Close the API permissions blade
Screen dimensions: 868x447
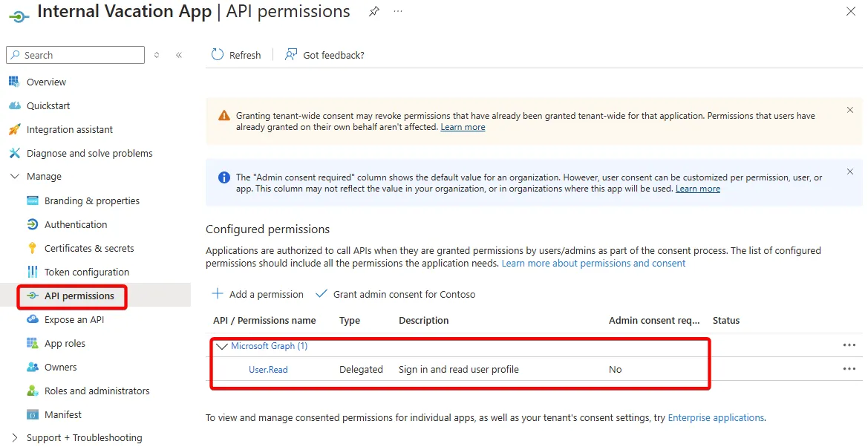click(x=851, y=11)
